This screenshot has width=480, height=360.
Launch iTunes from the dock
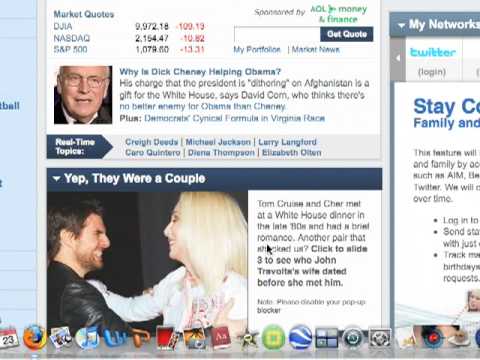point(87,337)
